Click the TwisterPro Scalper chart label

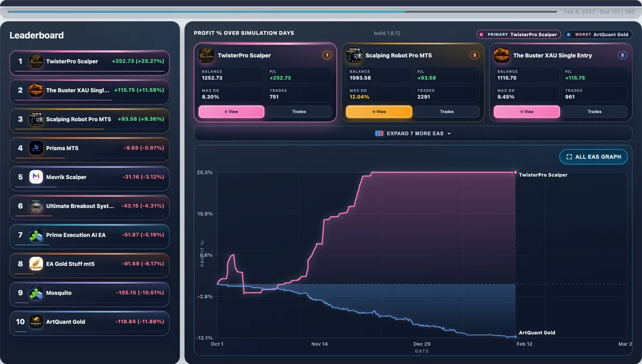(x=543, y=175)
